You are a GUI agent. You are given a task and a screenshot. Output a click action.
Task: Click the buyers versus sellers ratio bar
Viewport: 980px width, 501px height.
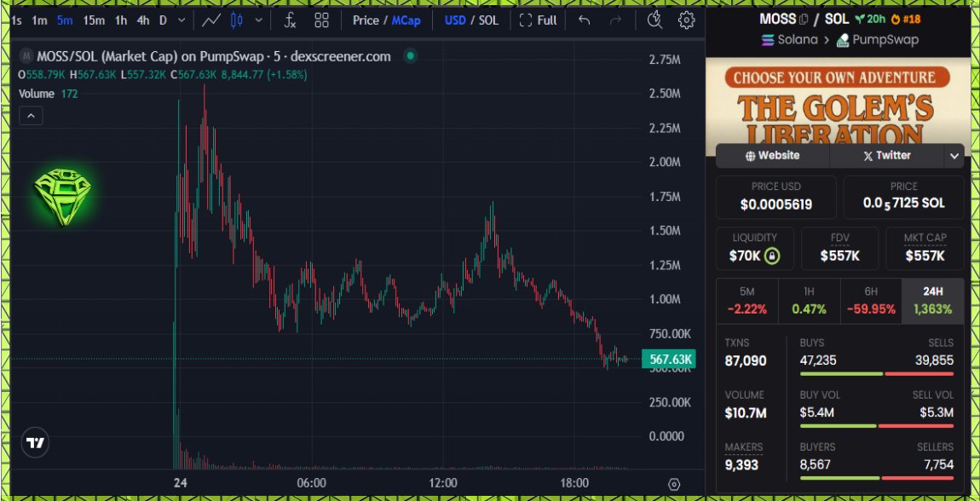click(877, 478)
